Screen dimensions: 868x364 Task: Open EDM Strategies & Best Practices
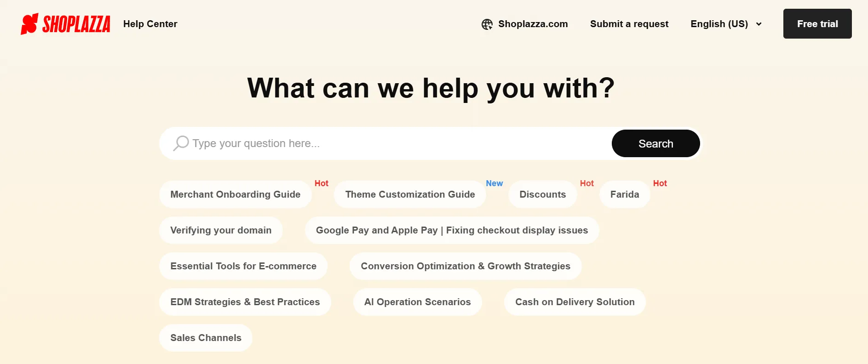tap(245, 301)
